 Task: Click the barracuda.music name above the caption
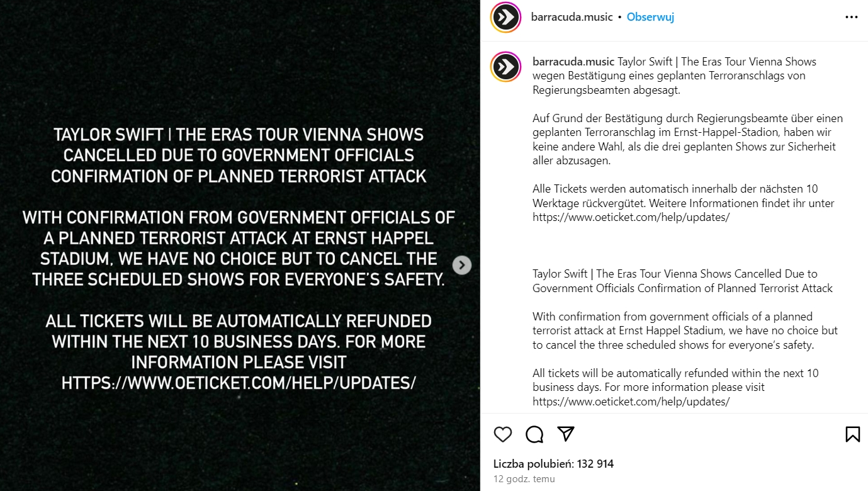(x=573, y=61)
